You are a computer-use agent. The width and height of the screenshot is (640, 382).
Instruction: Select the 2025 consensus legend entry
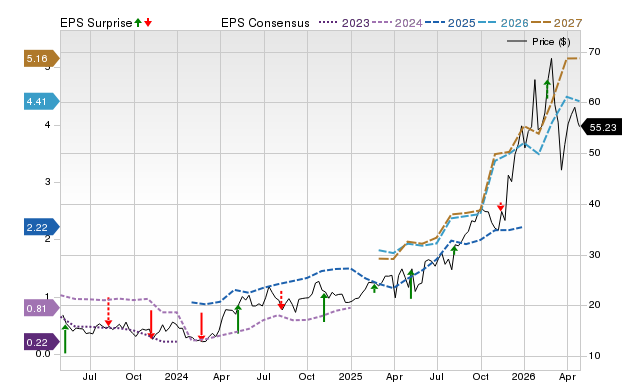[x=450, y=23]
